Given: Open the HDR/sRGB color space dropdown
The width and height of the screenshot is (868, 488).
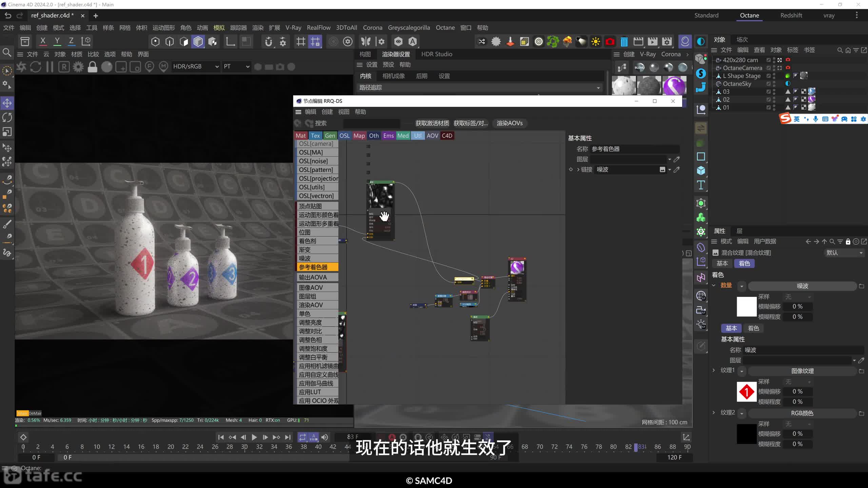Looking at the screenshot, I should pyautogui.click(x=195, y=66).
